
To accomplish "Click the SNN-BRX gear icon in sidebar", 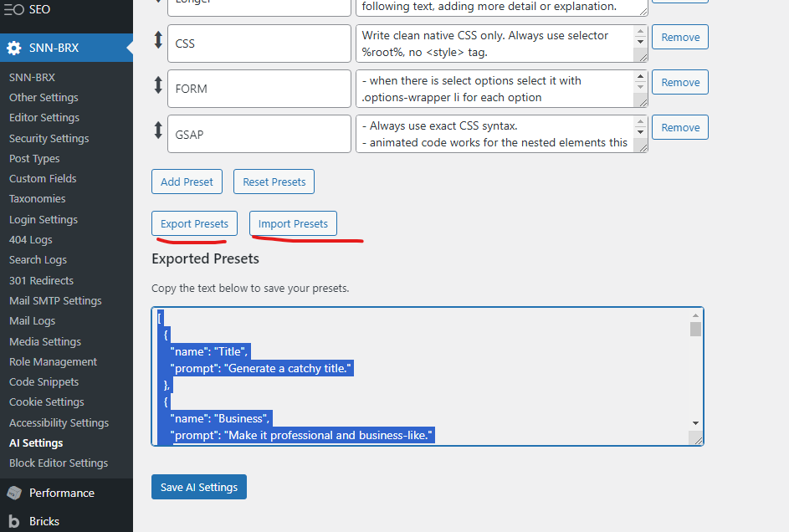I will (x=14, y=48).
